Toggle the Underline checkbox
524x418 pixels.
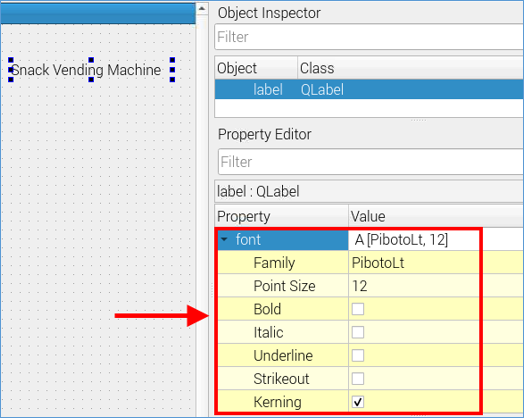pos(358,356)
